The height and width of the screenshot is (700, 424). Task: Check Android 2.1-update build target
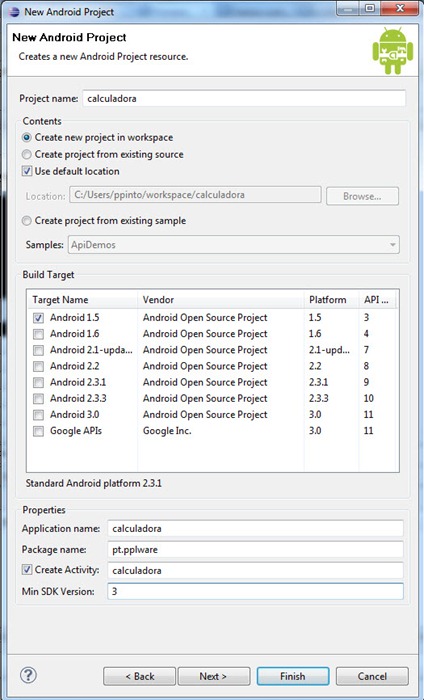pyautogui.click(x=39, y=350)
